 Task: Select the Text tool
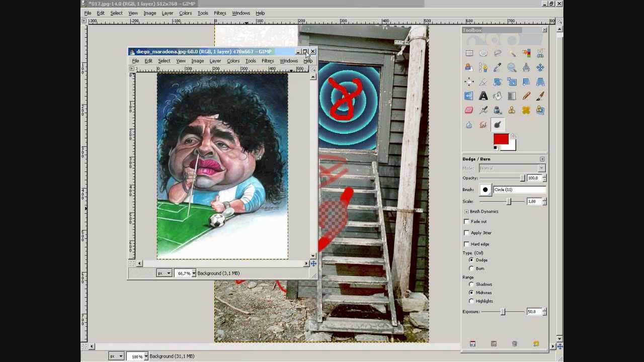click(x=483, y=96)
